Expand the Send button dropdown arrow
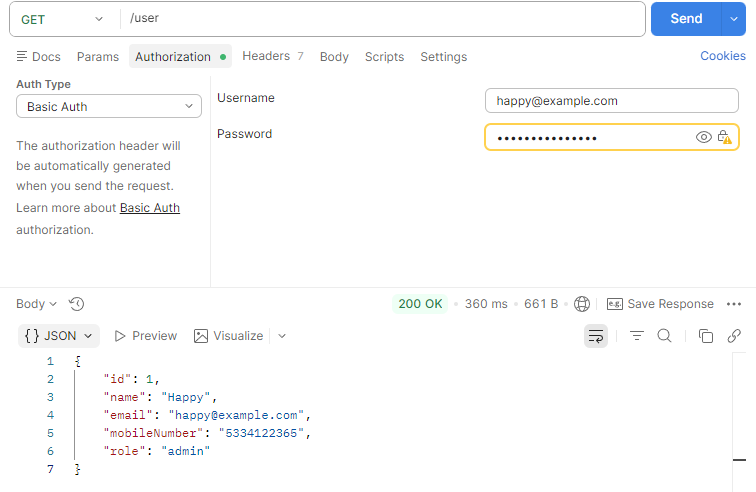The image size is (756, 492). [x=734, y=19]
